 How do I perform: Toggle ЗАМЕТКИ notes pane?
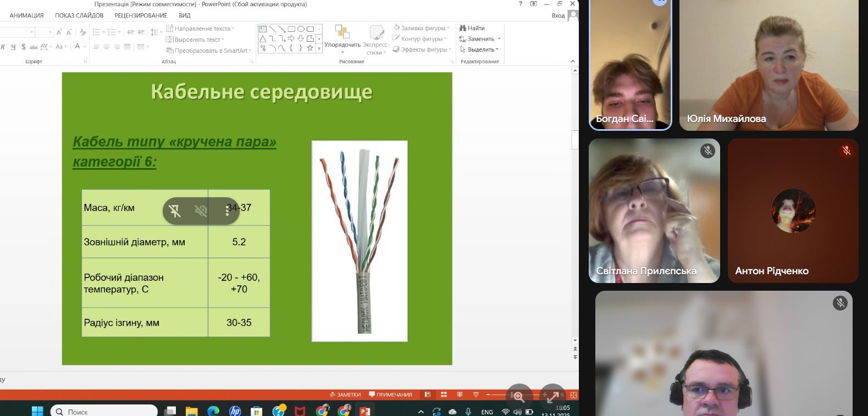click(x=345, y=395)
